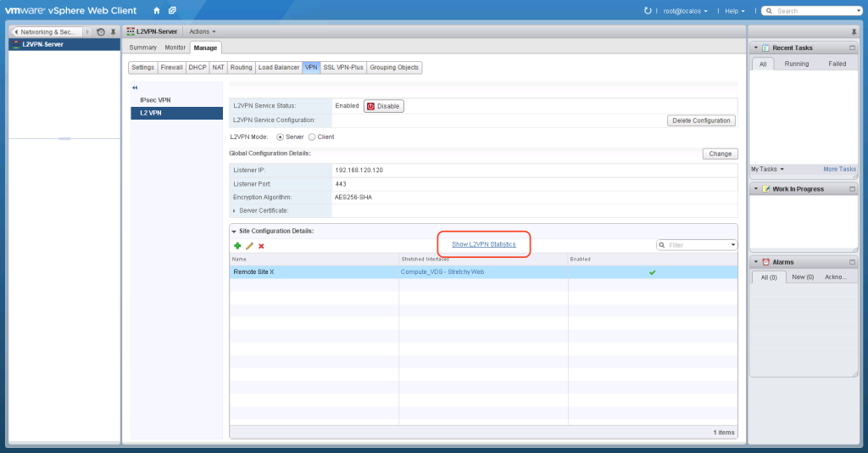This screenshot has width=868, height=453.
Task: Collapse the Work In Progress panel arrow
Action: (x=756, y=189)
